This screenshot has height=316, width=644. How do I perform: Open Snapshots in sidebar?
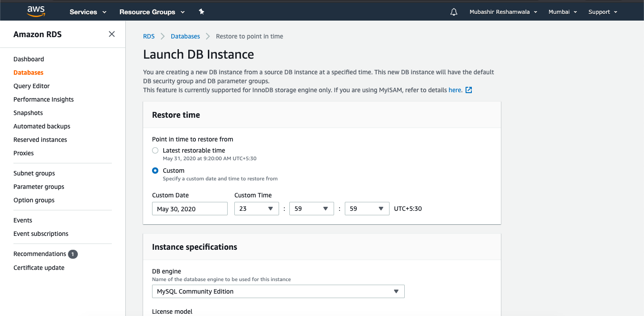pos(28,113)
